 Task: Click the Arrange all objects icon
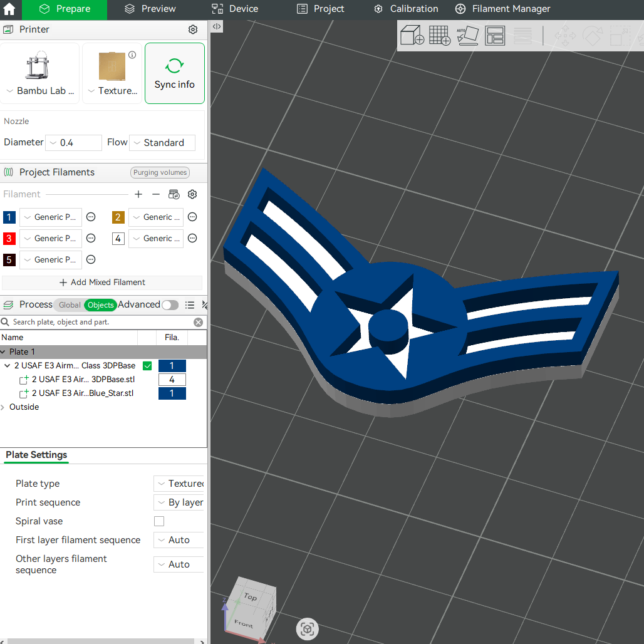pos(495,36)
